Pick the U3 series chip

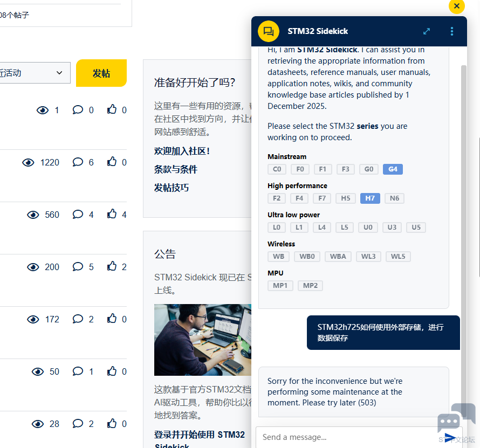(392, 228)
